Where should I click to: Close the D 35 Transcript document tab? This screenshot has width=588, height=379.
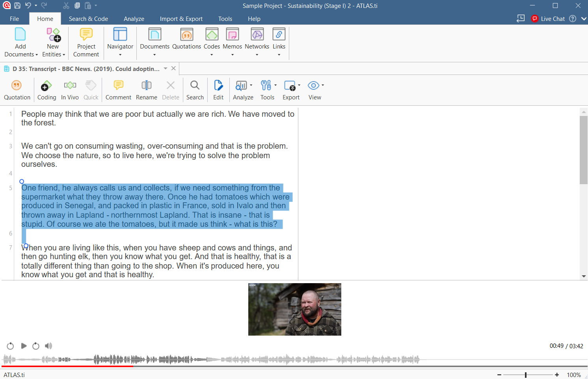(x=173, y=68)
